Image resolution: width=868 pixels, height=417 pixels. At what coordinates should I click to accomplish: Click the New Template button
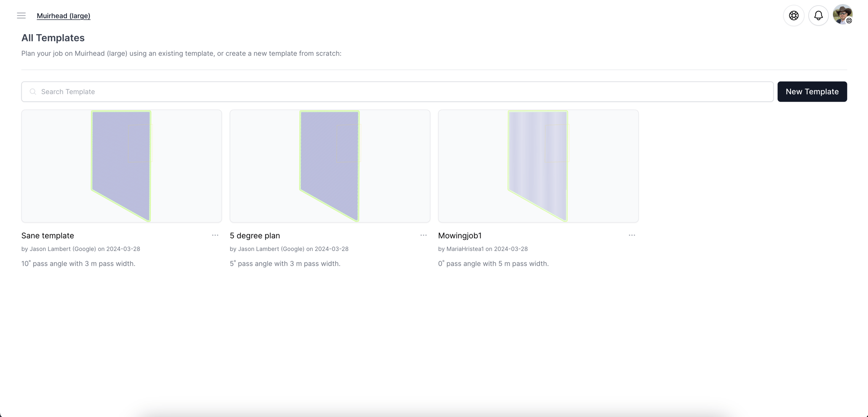tap(812, 91)
